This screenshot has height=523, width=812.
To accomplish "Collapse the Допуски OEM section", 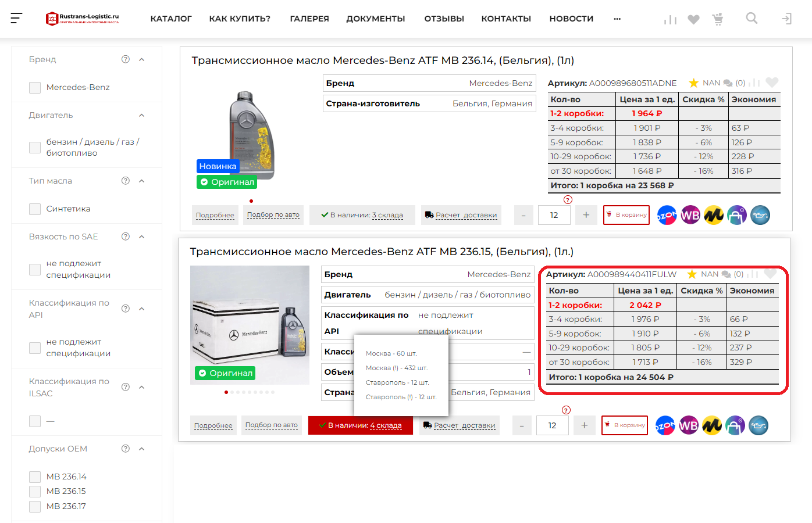I will coord(141,449).
